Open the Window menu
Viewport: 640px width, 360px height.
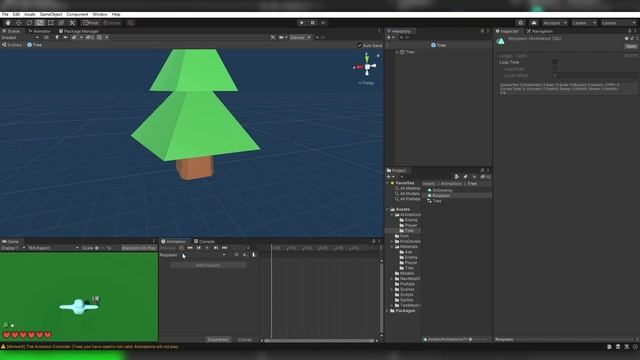tap(100, 14)
